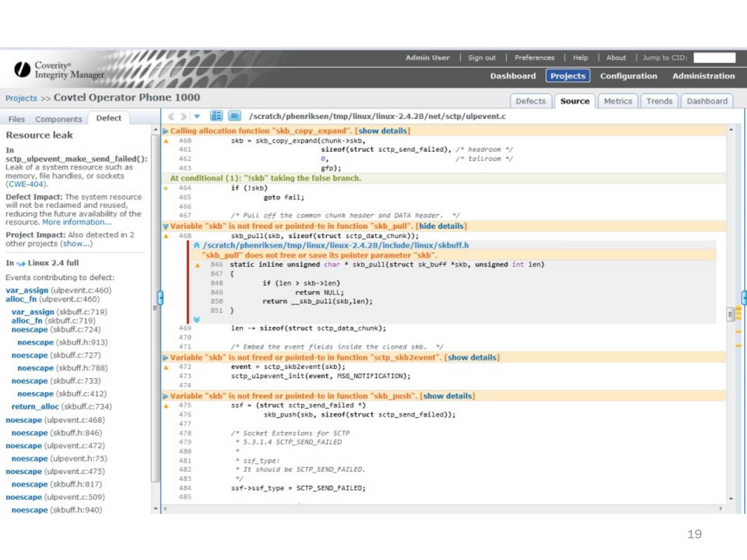Click the CWE-404 link
The height and width of the screenshot is (560, 747).
point(26,184)
